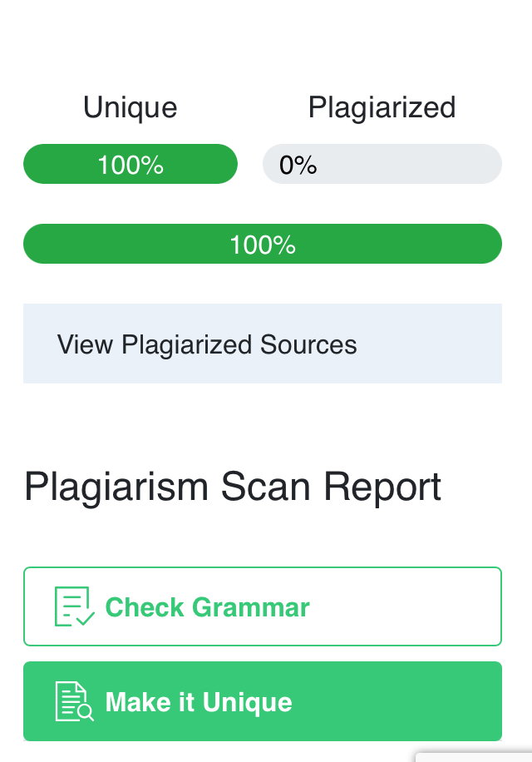
Task: Click the Plagiarism Scan Report title
Action: 233,487
